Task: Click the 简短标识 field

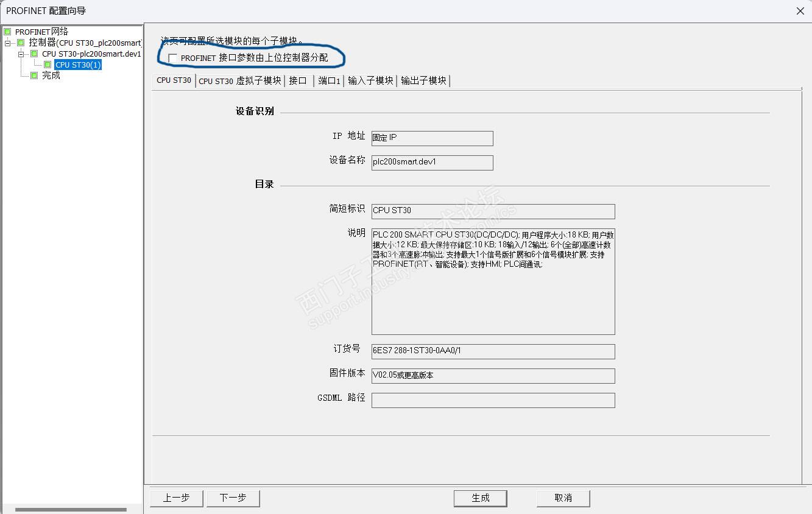Action: pos(493,211)
